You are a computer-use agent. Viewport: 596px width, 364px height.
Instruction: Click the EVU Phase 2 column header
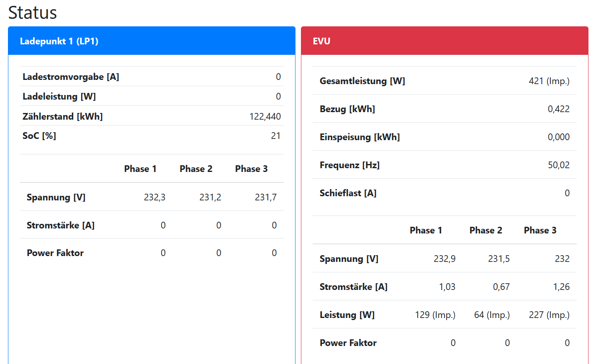(x=486, y=230)
